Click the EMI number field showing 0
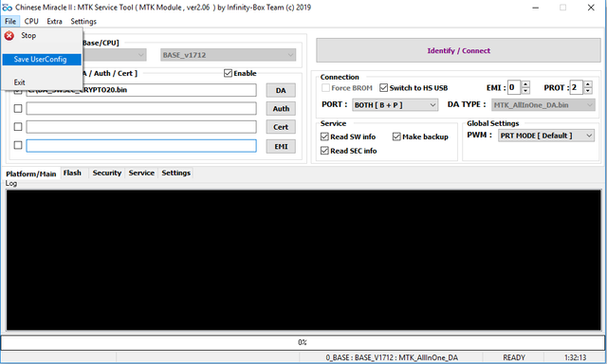The width and height of the screenshot is (607, 364). coord(514,87)
